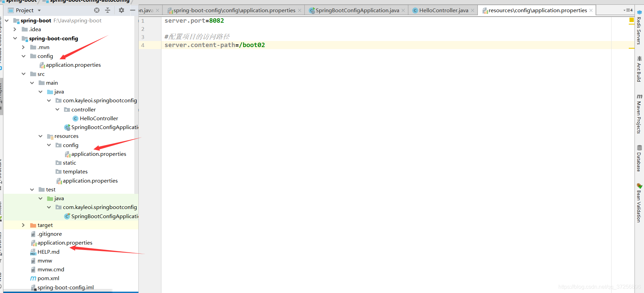
Task: Close the SpringBootConfigApplication.java tab
Action: pos(403,11)
